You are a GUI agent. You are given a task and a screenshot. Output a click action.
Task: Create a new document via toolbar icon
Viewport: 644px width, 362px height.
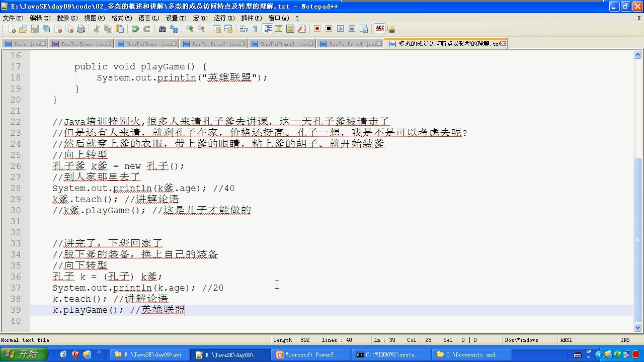pyautogui.click(x=12, y=29)
